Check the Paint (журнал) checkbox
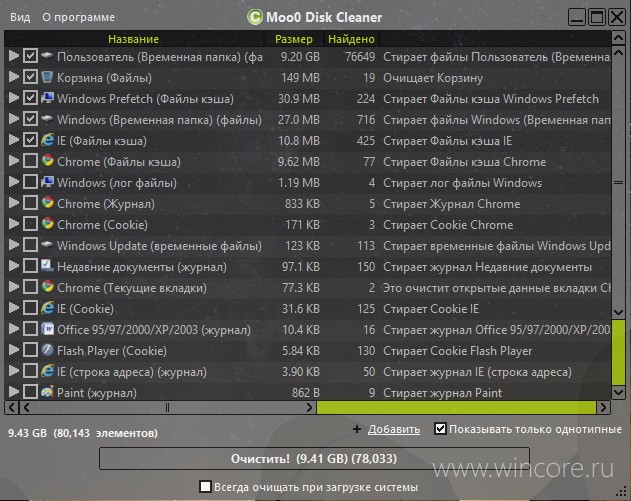The image size is (631, 501). click(30, 392)
